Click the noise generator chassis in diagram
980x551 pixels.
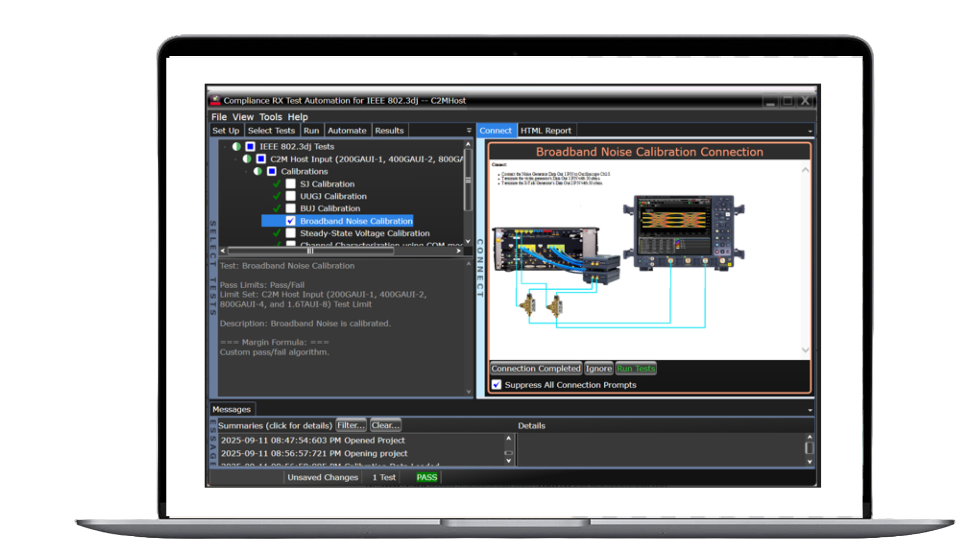545,250
